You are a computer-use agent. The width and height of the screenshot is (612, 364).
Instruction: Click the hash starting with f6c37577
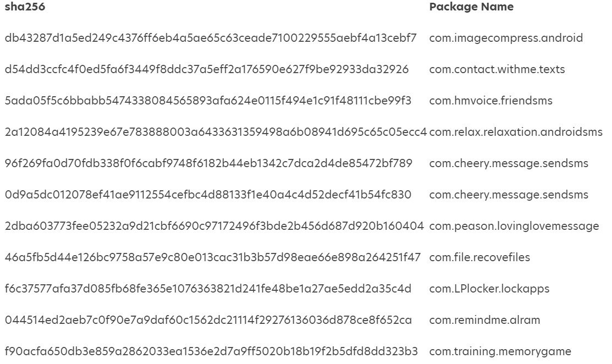[x=208, y=289]
